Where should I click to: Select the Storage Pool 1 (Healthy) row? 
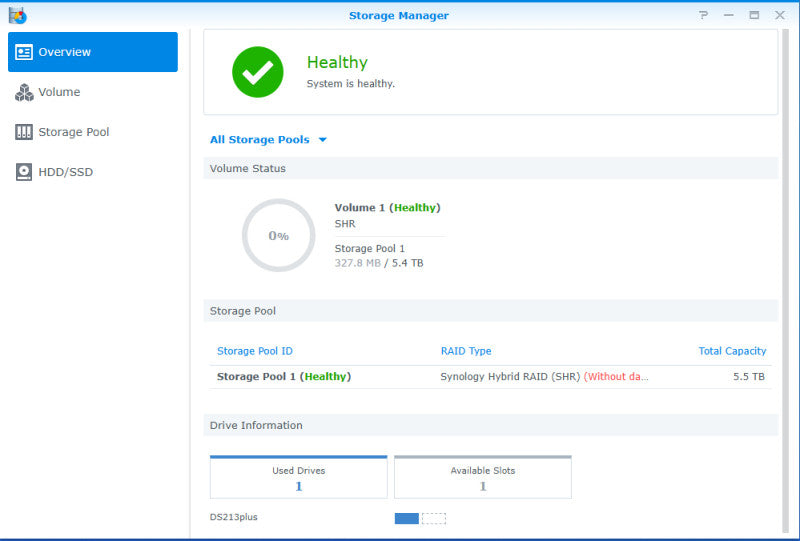click(x=490, y=377)
